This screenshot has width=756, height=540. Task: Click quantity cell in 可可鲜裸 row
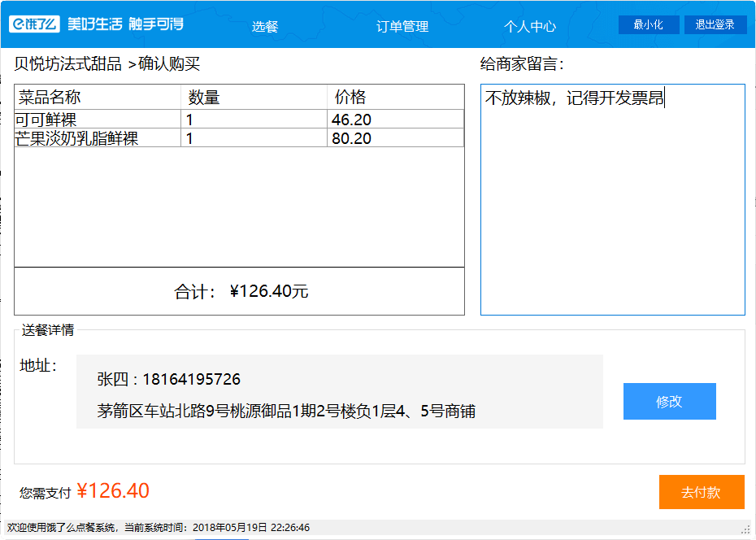[254, 120]
